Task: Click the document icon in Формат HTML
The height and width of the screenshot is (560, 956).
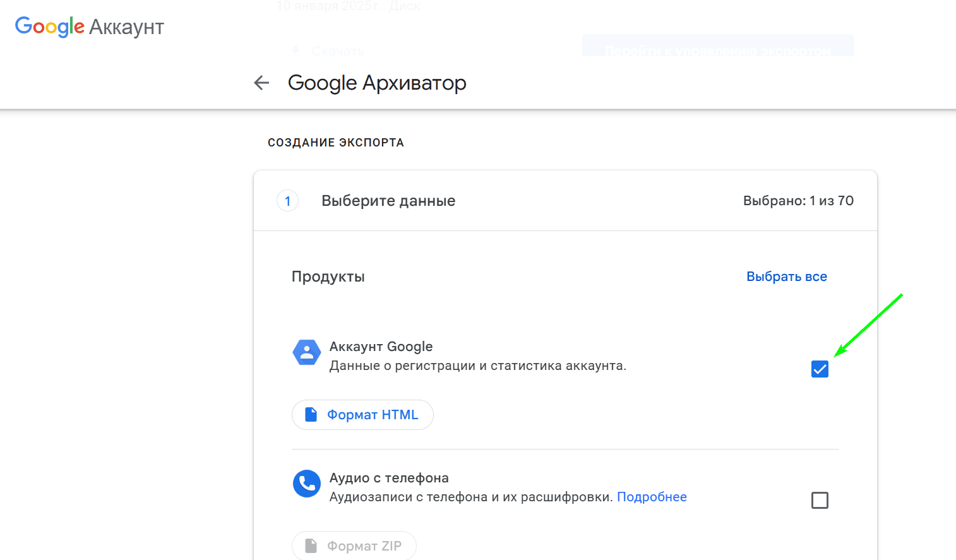Action: point(311,415)
